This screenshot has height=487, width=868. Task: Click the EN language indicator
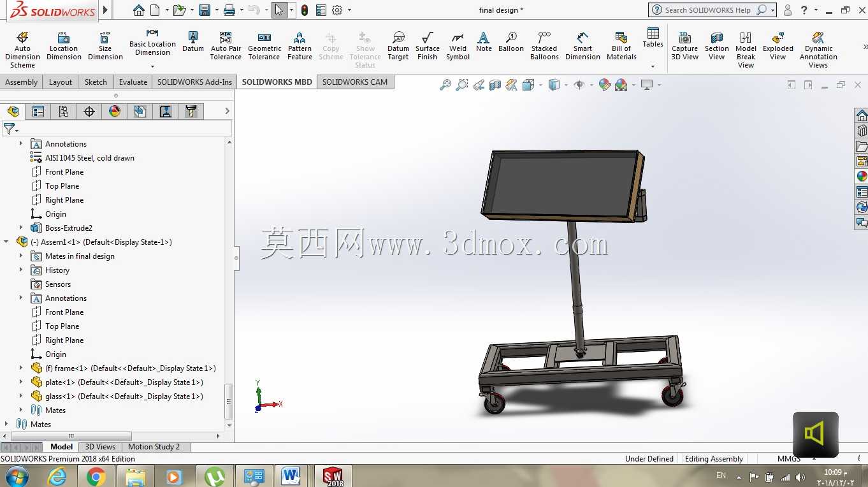(x=721, y=476)
